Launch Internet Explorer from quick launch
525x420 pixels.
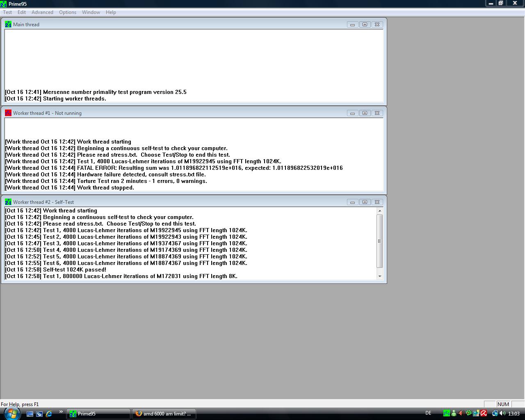point(49,414)
